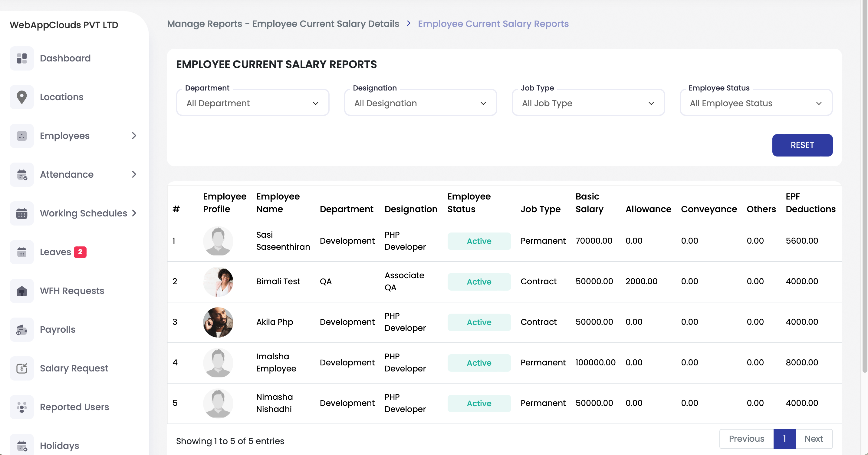The height and width of the screenshot is (455, 868).
Task: Open the WFH Requests home icon
Action: click(x=21, y=291)
